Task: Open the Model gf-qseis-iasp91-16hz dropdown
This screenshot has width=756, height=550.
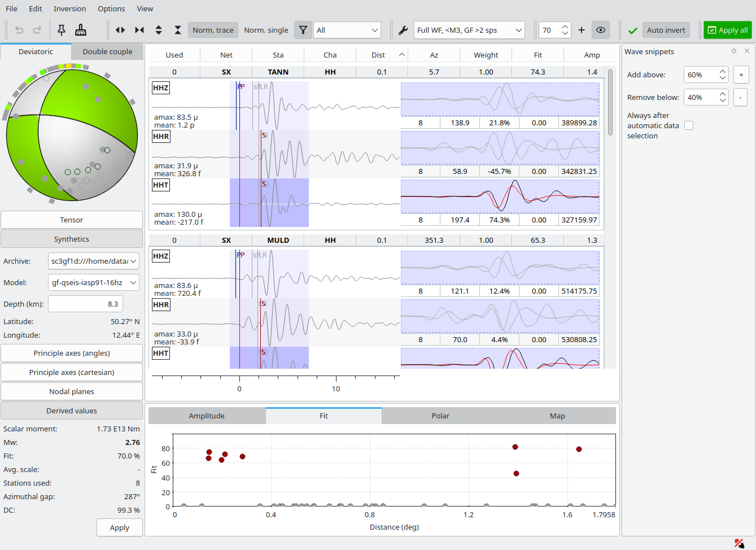Action: (94, 282)
